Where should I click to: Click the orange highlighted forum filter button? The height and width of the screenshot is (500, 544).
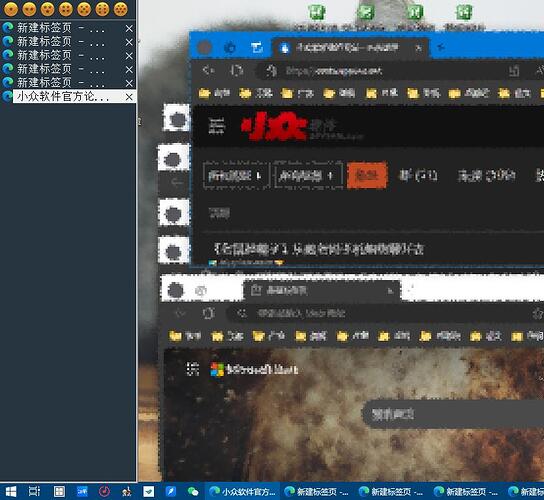coord(367,176)
